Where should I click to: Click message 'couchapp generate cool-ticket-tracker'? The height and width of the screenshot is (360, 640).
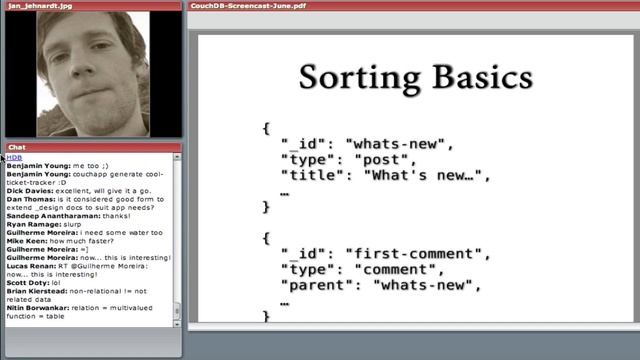[85, 178]
